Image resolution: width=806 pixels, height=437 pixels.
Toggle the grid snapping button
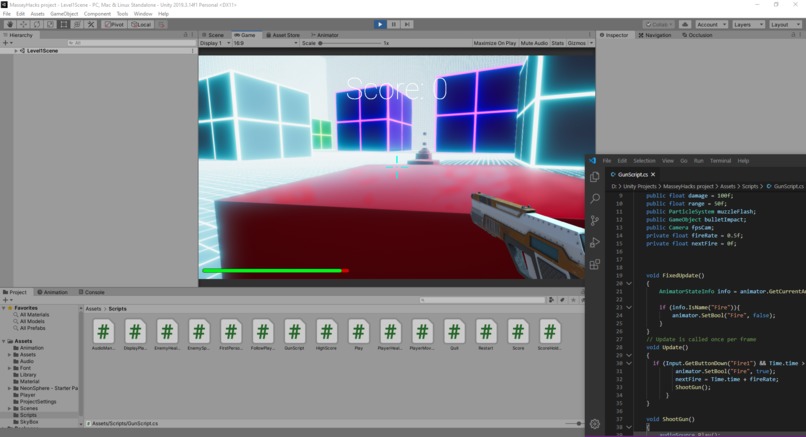click(x=161, y=24)
